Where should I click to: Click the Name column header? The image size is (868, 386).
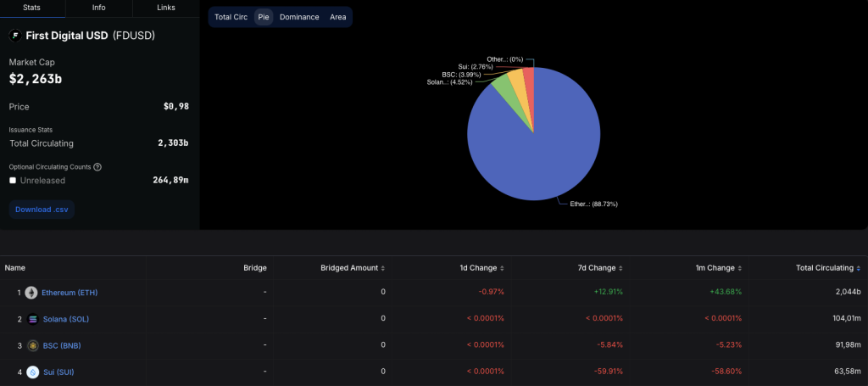15,268
